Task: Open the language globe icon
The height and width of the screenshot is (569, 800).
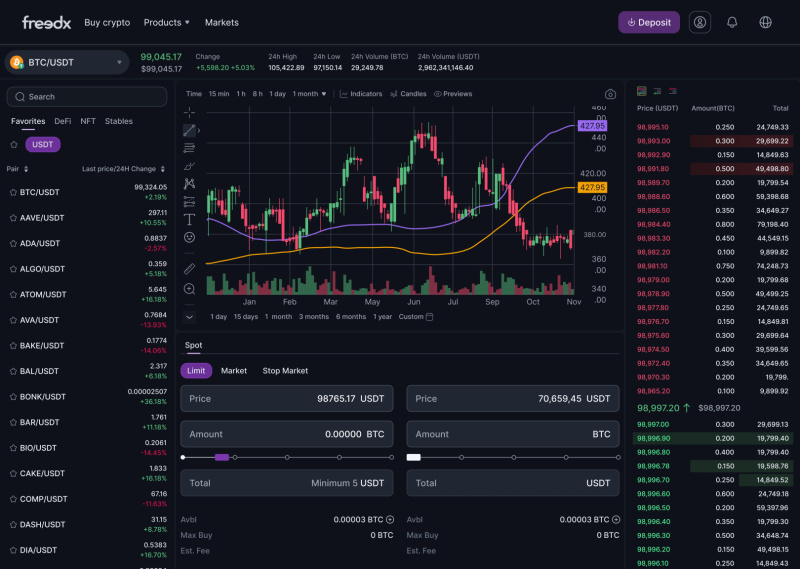Action: 765,22
